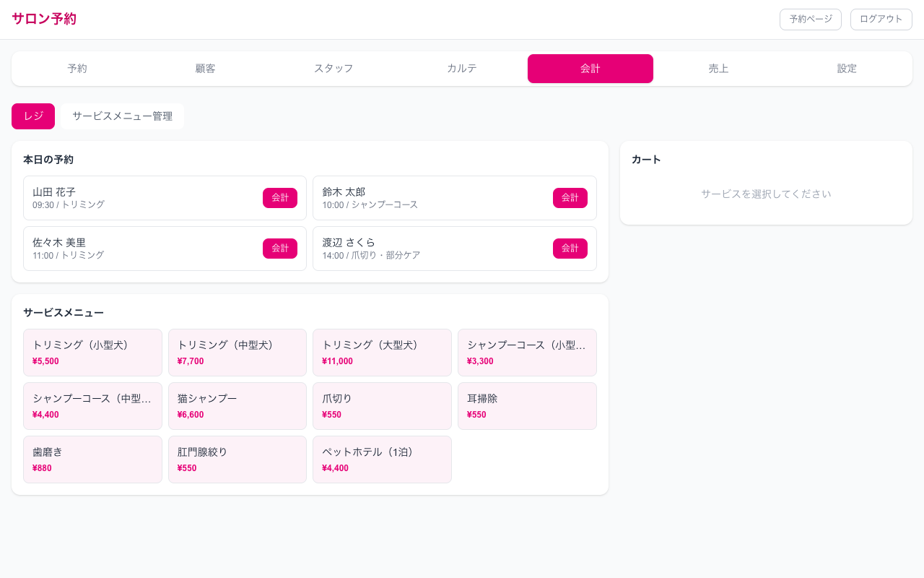Choose the 耳掃除 service card

click(527, 406)
